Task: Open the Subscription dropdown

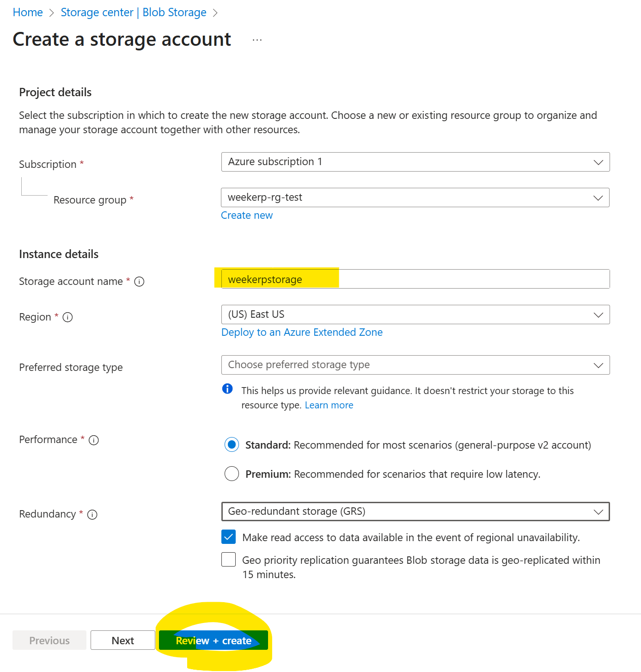Action: click(x=415, y=162)
